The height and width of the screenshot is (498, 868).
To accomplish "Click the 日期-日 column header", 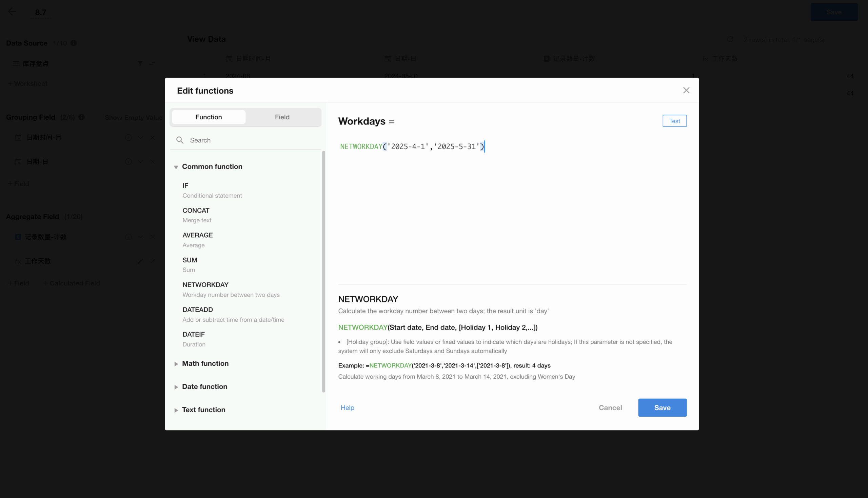I will [400, 59].
